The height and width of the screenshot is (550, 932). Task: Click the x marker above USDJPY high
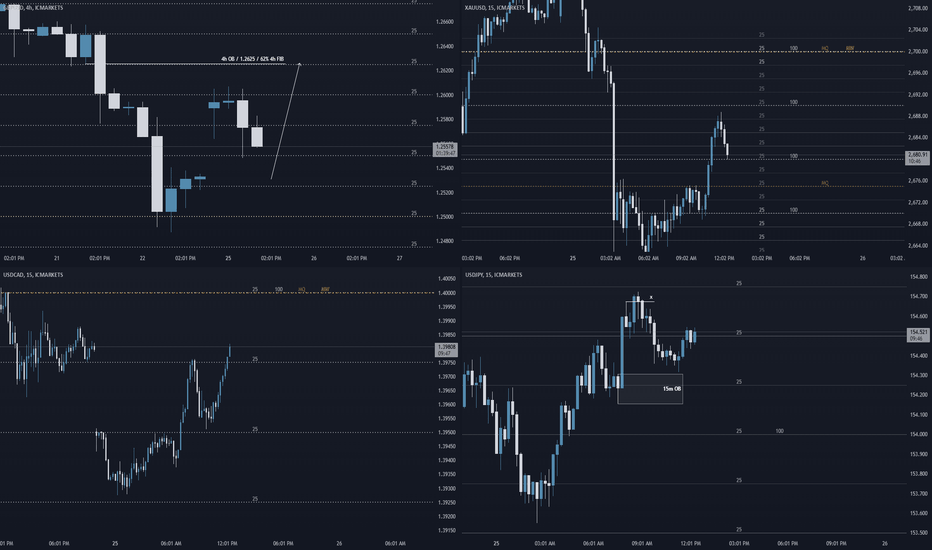coord(651,297)
